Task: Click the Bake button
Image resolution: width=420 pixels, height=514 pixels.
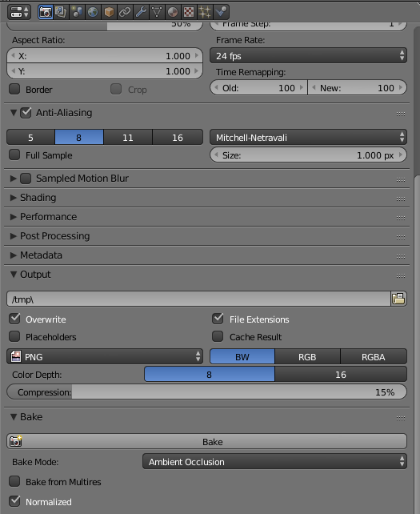Action: [x=206, y=442]
